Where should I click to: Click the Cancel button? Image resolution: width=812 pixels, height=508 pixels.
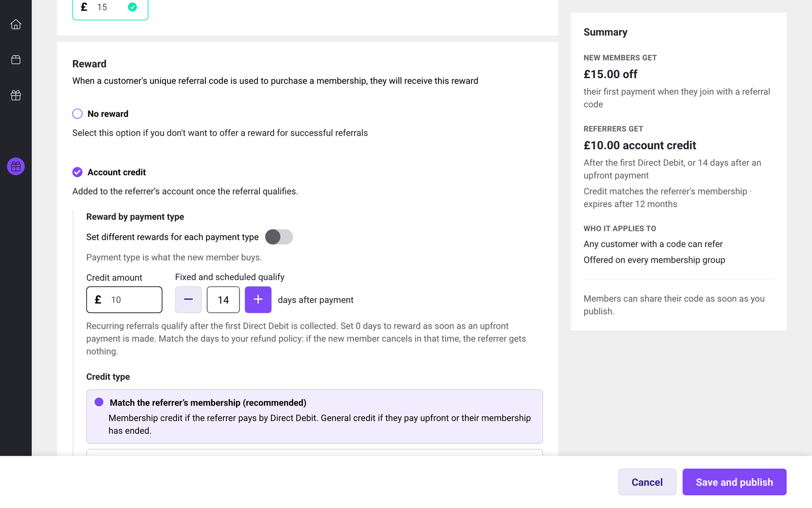click(647, 482)
